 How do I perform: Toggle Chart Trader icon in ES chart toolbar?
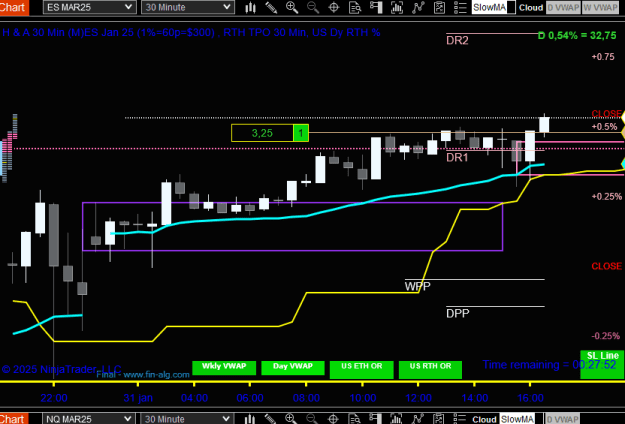pyautogui.click(x=376, y=8)
